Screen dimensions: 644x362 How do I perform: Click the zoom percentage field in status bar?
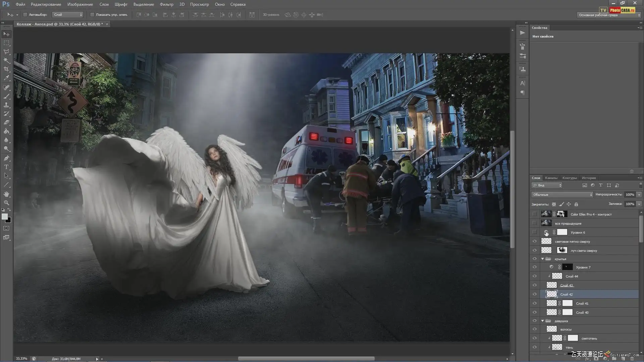[x=21, y=359]
